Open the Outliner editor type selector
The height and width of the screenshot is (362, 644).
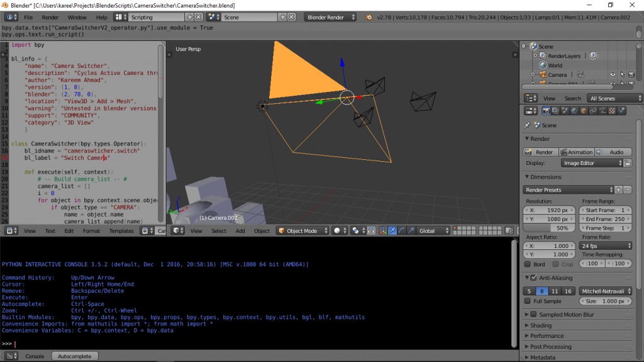point(531,98)
